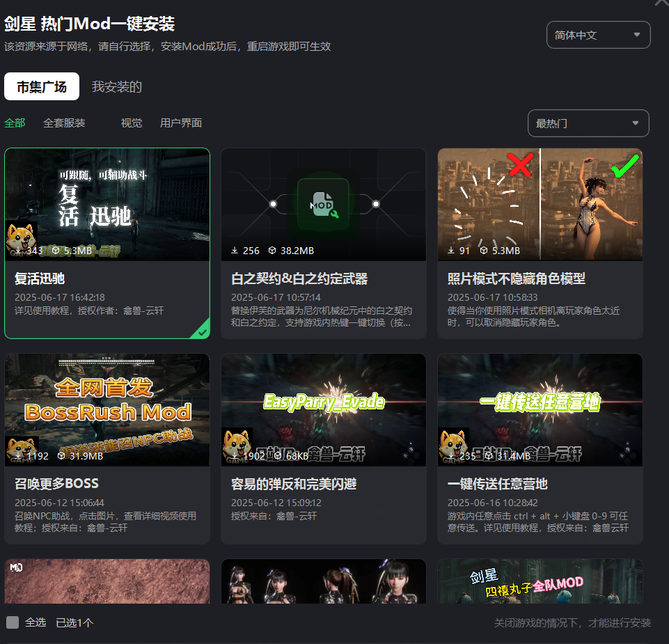Click the download icon beside count 235
The height and width of the screenshot is (644, 669).
451,456
